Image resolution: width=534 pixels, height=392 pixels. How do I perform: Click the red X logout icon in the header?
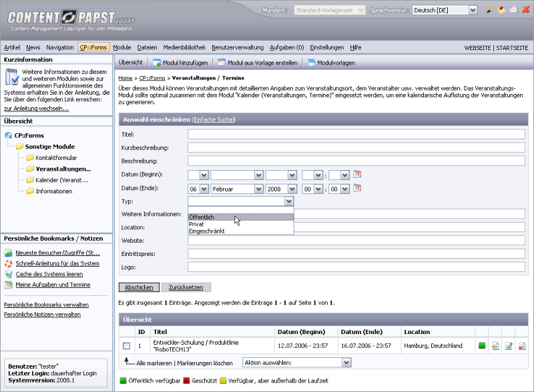[526, 10]
